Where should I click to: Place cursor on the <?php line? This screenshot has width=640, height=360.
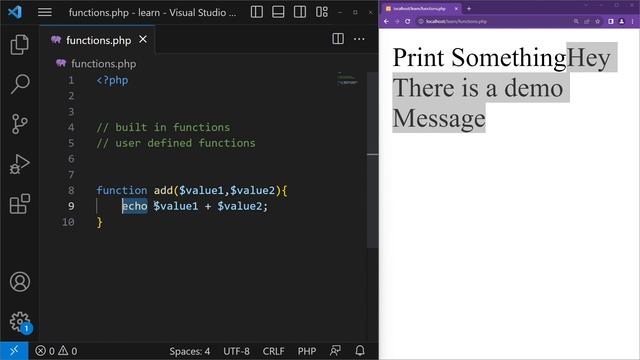pos(112,80)
